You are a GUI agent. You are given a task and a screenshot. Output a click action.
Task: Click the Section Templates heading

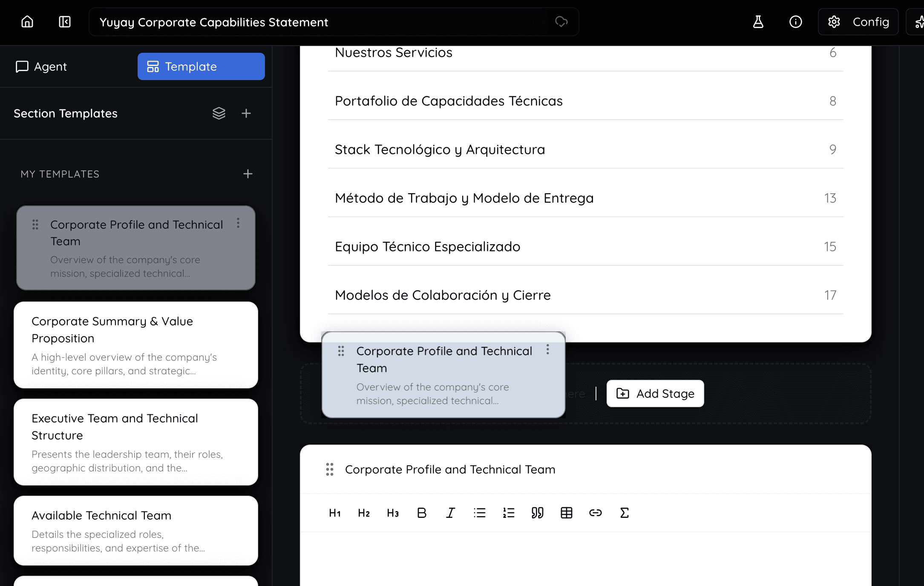66,113
